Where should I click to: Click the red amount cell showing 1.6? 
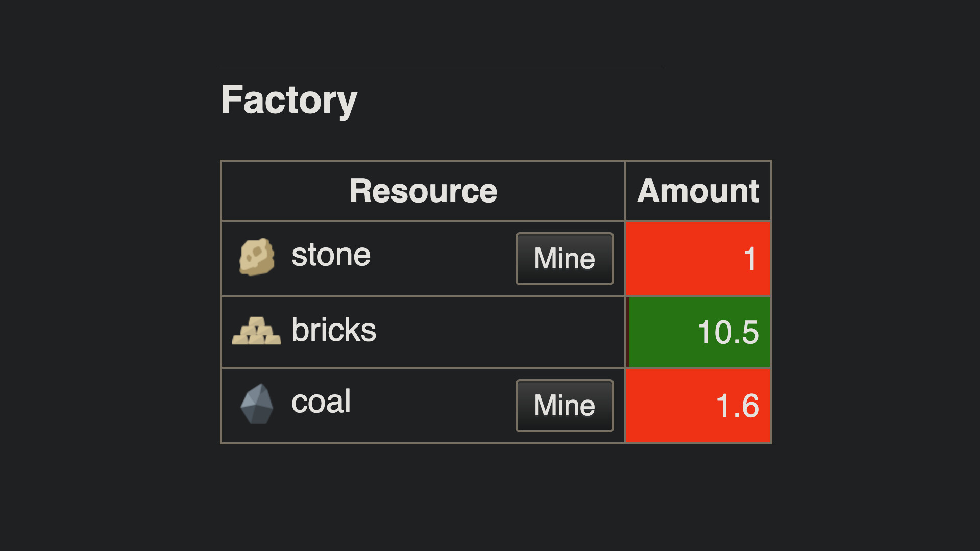[x=698, y=405]
